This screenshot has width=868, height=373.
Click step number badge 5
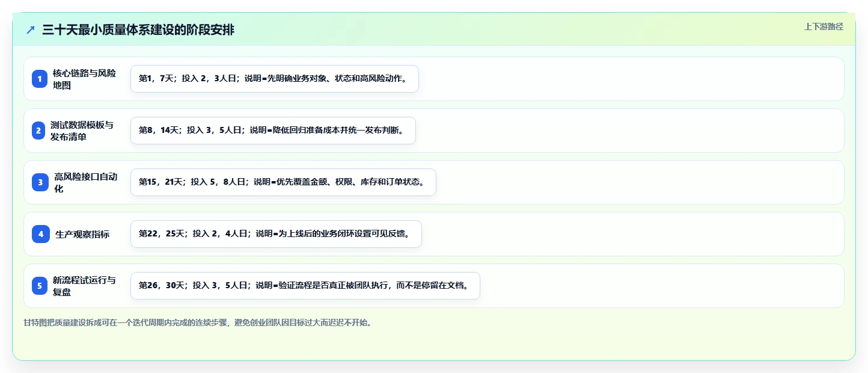(x=40, y=286)
